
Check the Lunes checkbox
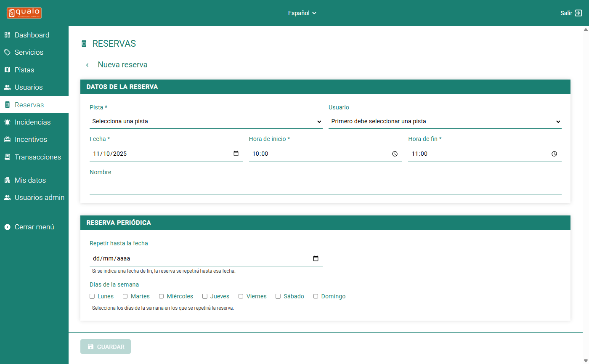click(x=92, y=296)
